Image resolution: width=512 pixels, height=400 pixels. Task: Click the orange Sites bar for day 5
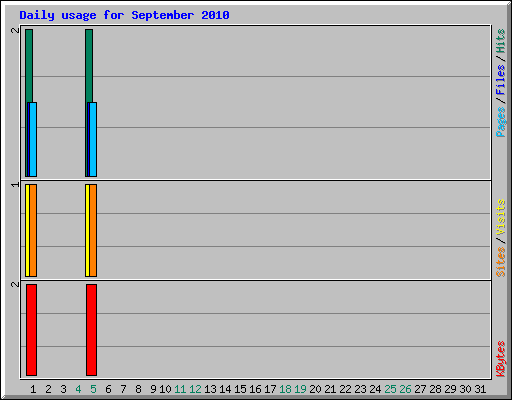(93, 230)
